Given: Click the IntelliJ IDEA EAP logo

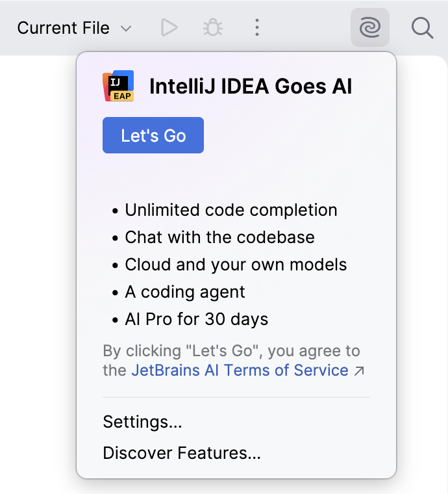Looking at the screenshot, I should click(118, 86).
